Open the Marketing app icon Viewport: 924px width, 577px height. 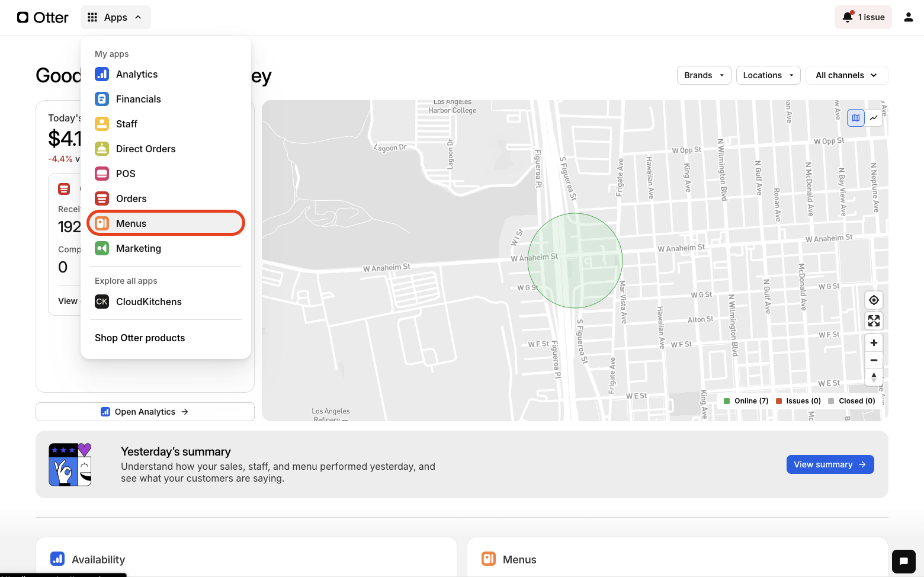(x=102, y=248)
